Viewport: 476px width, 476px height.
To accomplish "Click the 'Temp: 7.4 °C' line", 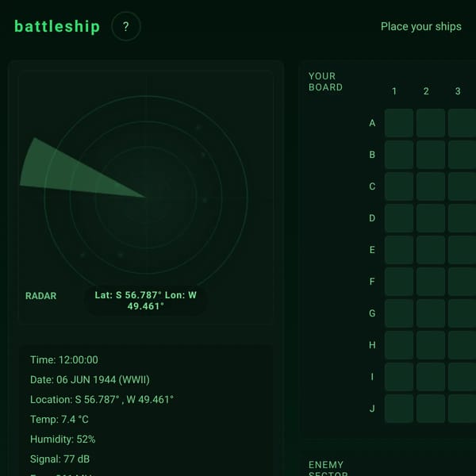I will (x=59, y=420).
